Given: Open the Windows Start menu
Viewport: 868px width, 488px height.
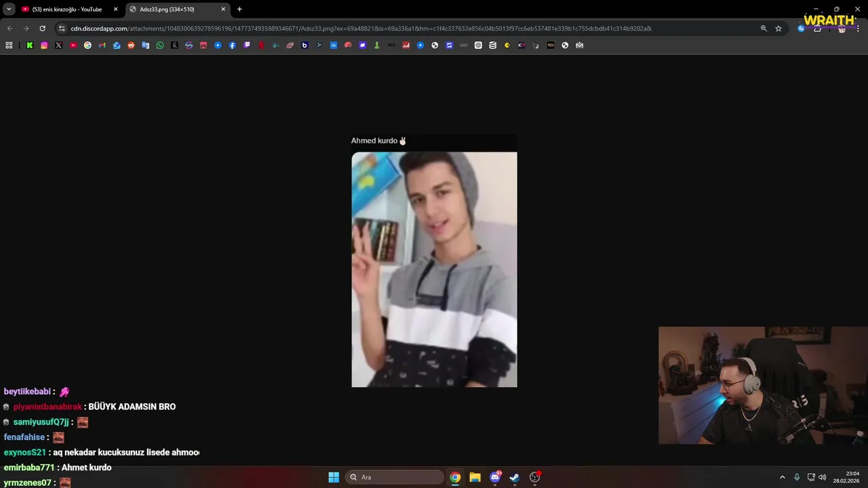Looking at the screenshot, I should pyautogui.click(x=334, y=477).
